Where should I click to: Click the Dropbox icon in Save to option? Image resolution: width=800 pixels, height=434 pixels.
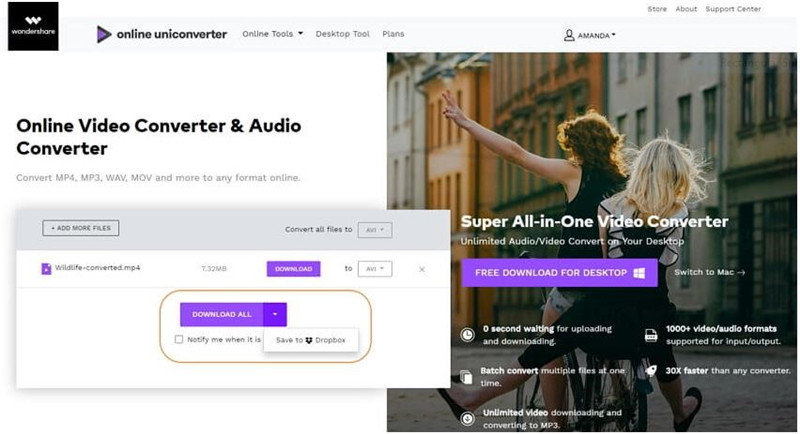point(309,340)
